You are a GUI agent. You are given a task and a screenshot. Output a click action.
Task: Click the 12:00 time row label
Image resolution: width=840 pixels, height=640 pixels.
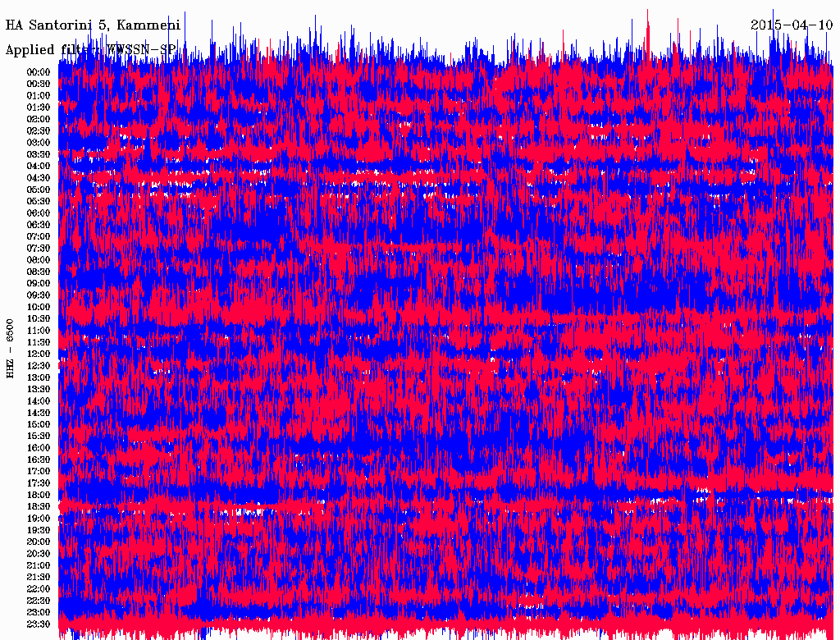pyautogui.click(x=39, y=354)
